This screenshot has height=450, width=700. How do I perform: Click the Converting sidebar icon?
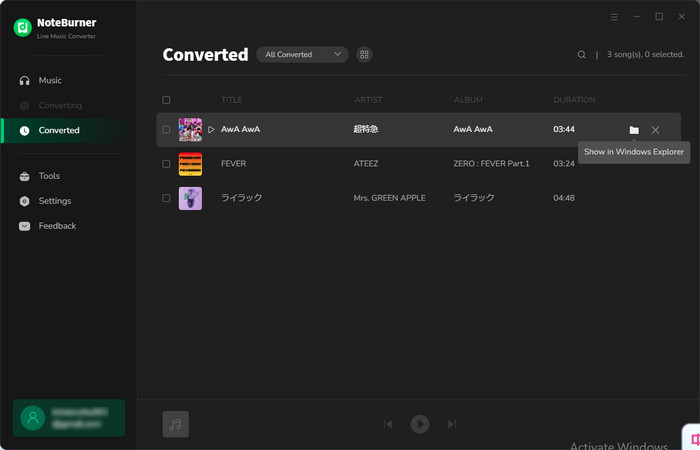(25, 106)
